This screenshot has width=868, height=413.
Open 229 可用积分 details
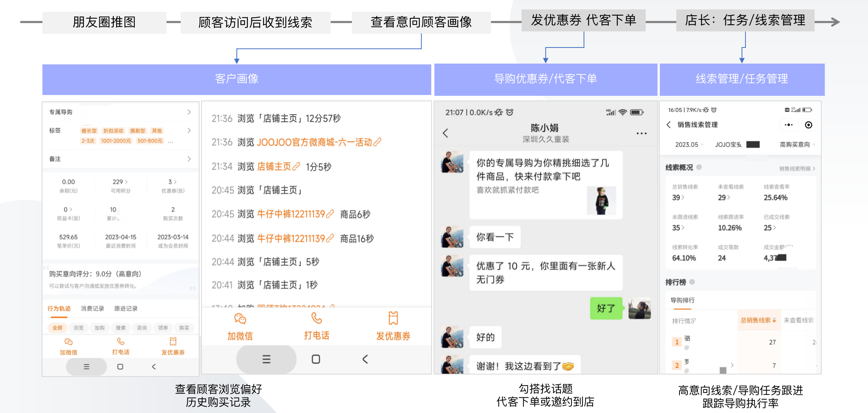click(121, 186)
